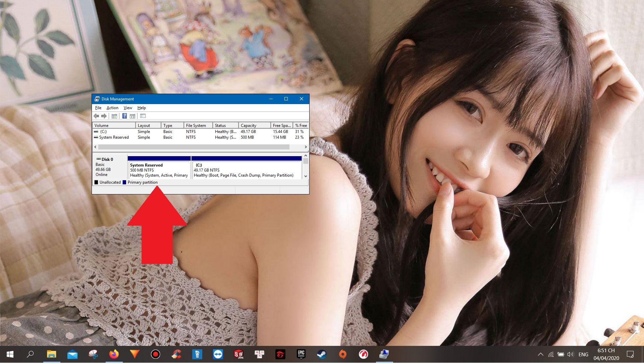Open taskbar Search magnifier
Screen dimensions: 644x363
30,354
